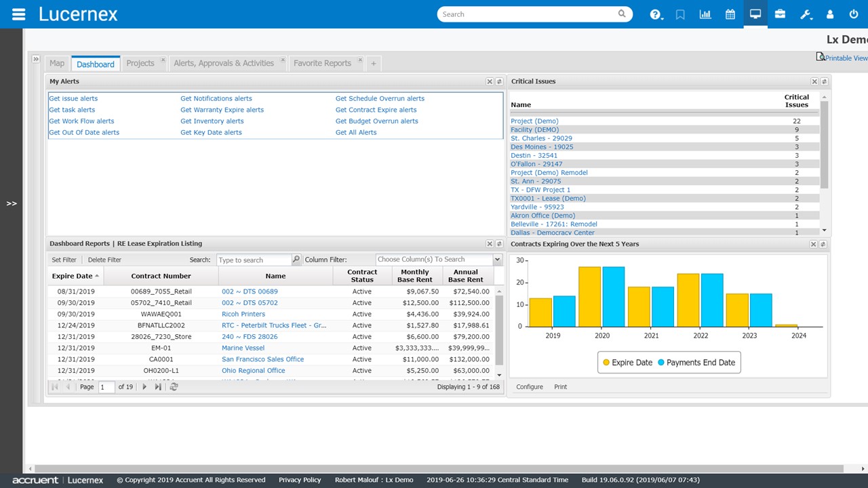Close the Dashboard Reports panel

(490, 244)
